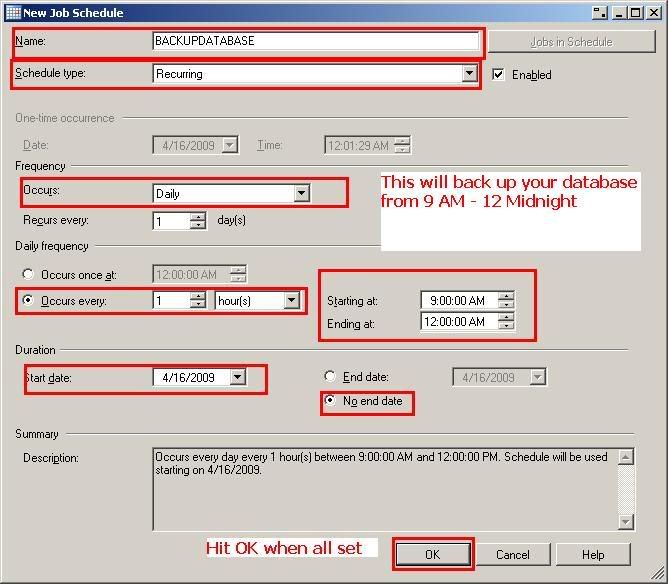Select the Occurs once at radio button
The height and width of the screenshot is (584, 668).
28,274
